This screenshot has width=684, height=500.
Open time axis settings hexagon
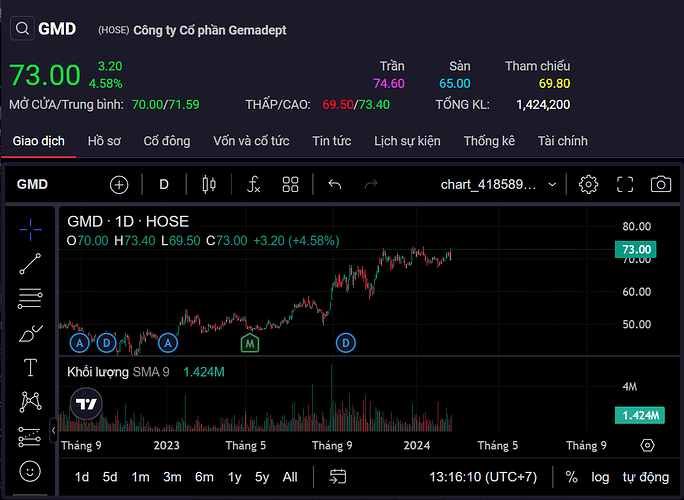[x=647, y=445]
